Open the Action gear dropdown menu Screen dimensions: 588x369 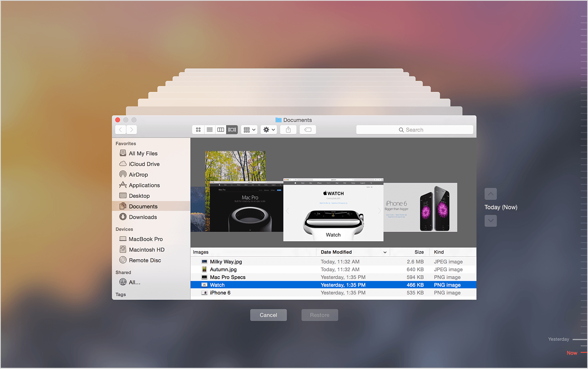tap(269, 130)
